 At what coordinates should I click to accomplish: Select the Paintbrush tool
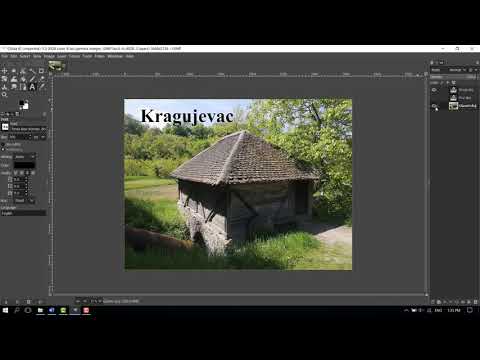click(x=32, y=79)
